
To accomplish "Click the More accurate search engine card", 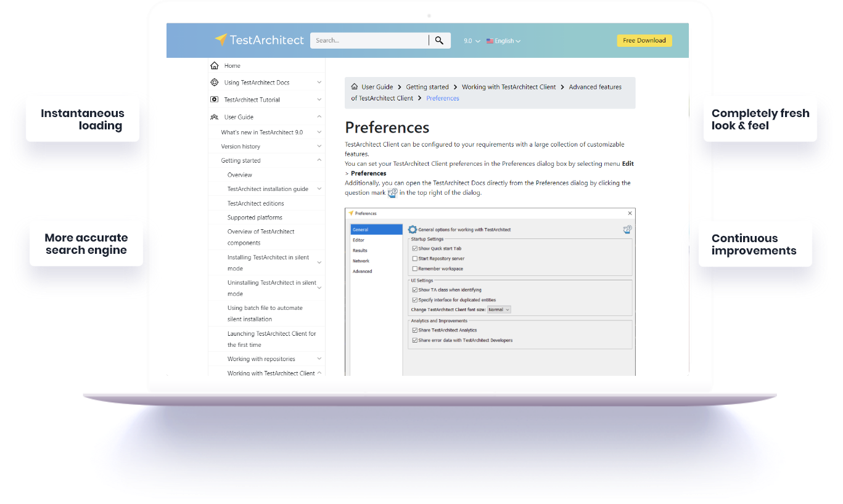I will 86,244.
